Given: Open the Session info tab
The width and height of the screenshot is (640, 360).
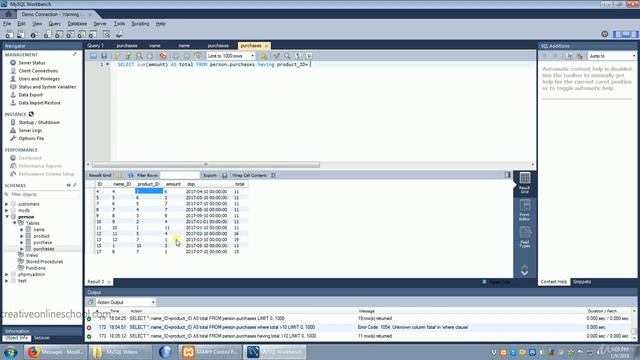Looking at the screenshot, I should pos(42,338).
